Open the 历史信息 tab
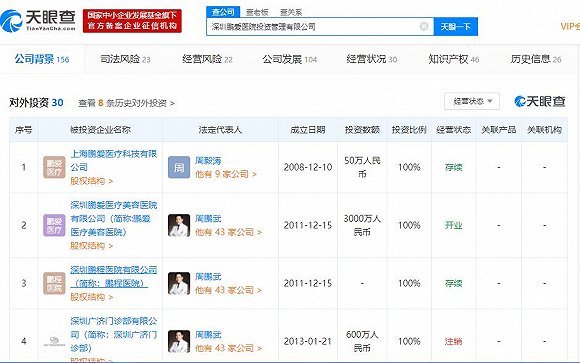 tap(536, 59)
